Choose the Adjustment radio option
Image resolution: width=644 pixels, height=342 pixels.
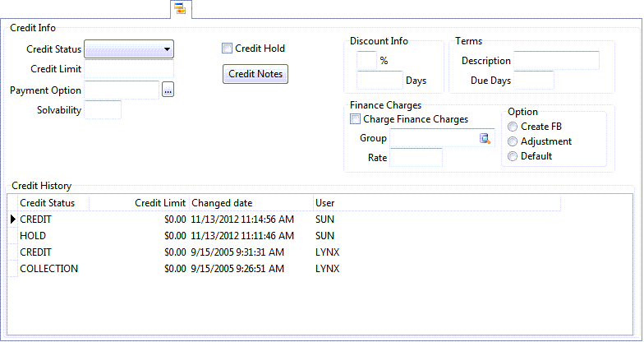[x=513, y=141]
